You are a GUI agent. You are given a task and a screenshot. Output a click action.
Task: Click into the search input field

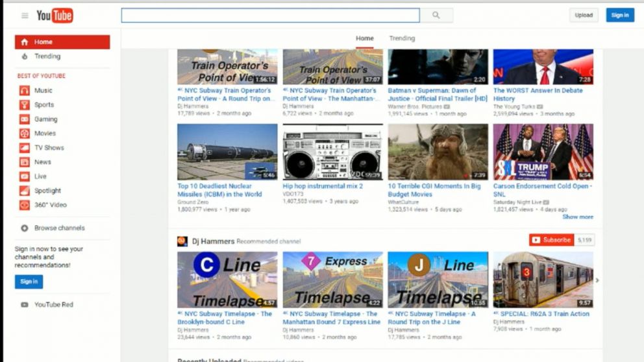pos(271,15)
